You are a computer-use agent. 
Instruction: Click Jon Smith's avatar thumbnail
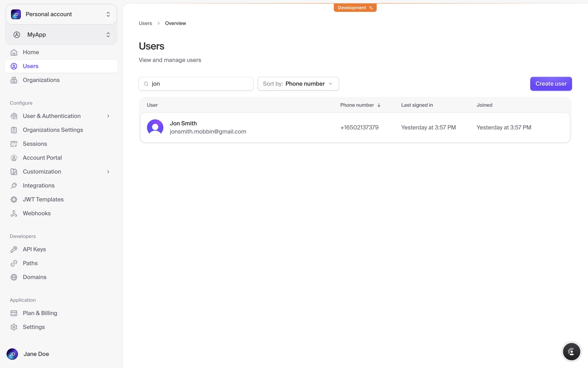tap(155, 127)
